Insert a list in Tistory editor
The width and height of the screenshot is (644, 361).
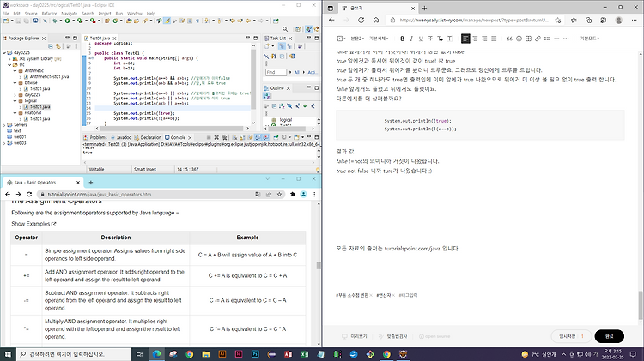[547, 39]
